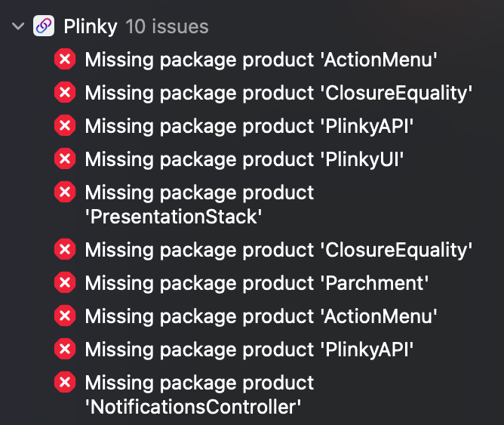Click error icon of first 'PlinkyAPI' issue
Viewport: 504px width, 425px height.
click(x=65, y=125)
